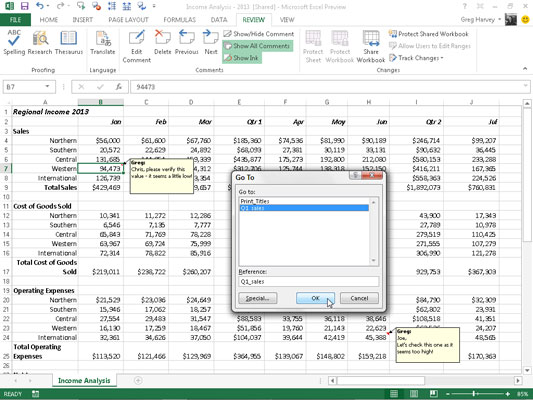Viewport: 533px width, 400px height.
Task: Open the Share Workbook tool
Action: click(371, 47)
